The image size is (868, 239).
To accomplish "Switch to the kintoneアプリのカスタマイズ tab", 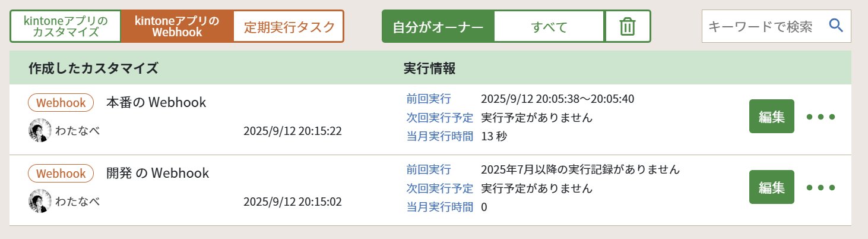I will tap(66, 26).
